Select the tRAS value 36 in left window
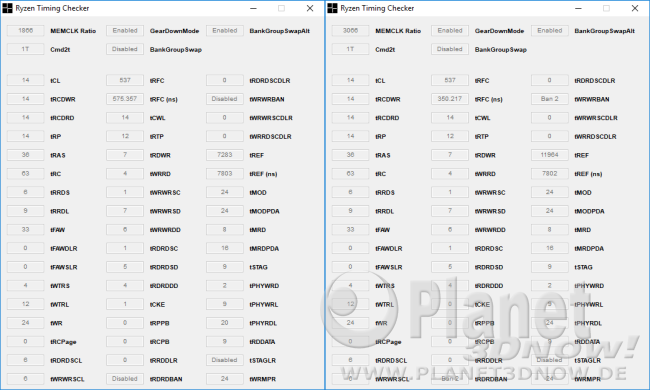This screenshot has height=390, width=650. [x=25, y=155]
